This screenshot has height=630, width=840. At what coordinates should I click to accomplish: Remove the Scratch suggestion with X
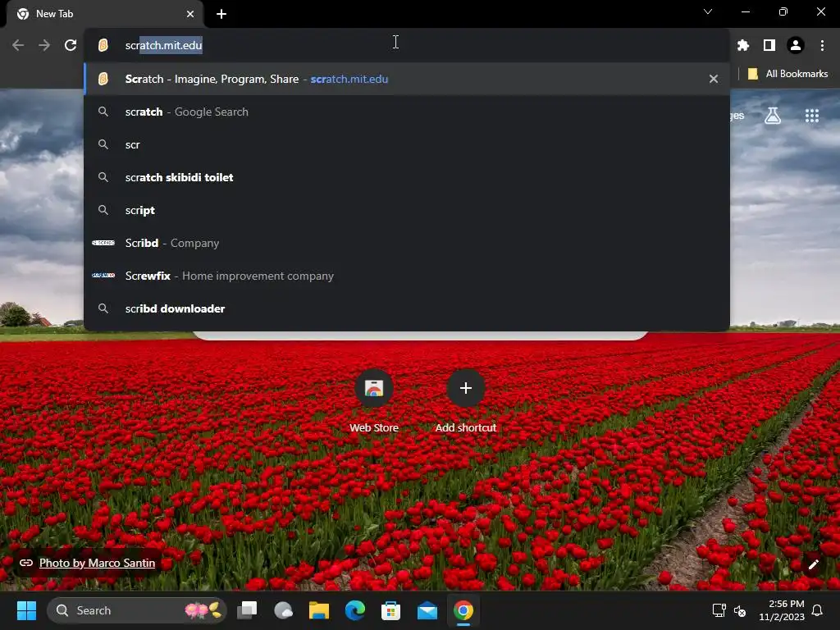pos(714,79)
